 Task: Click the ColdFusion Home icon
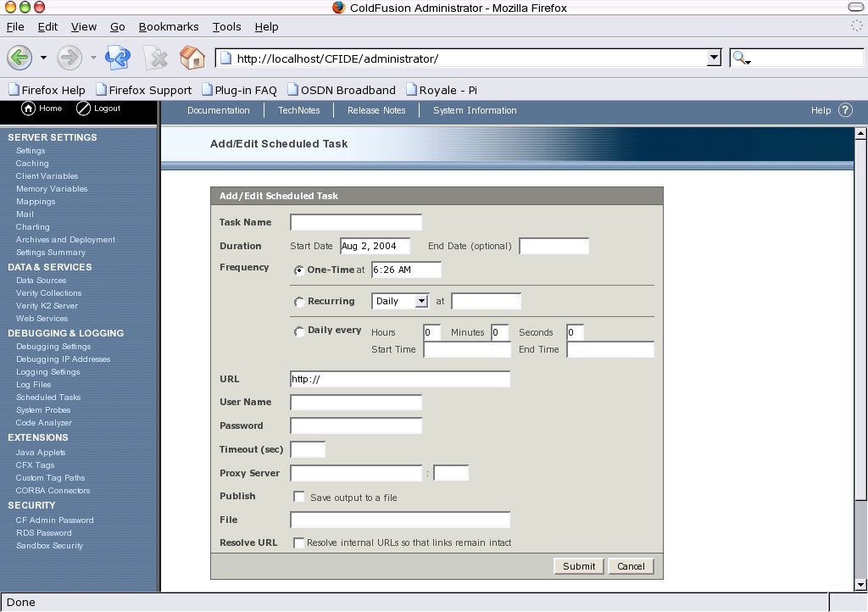28,108
